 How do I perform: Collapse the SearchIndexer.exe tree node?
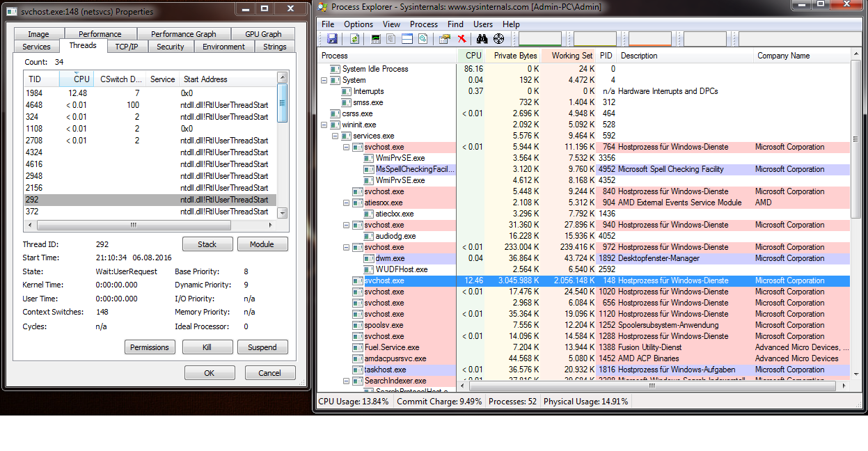point(347,381)
